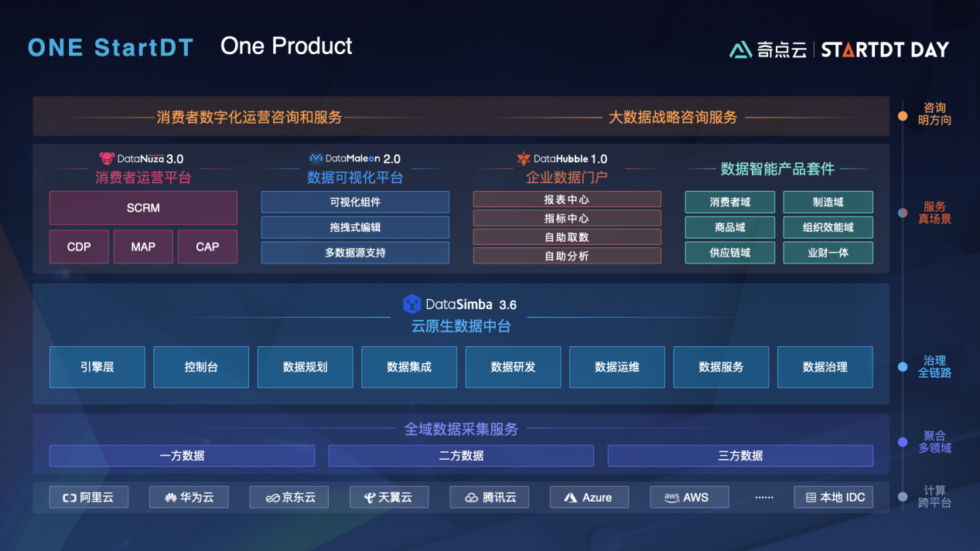
Task: Click the 数据可视化平台 title
Action: (x=355, y=178)
